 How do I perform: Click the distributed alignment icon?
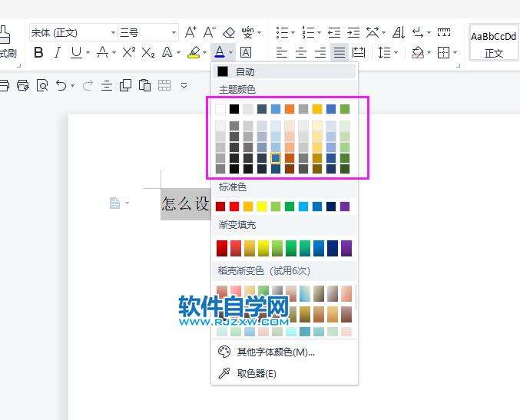pyautogui.click(x=359, y=52)
